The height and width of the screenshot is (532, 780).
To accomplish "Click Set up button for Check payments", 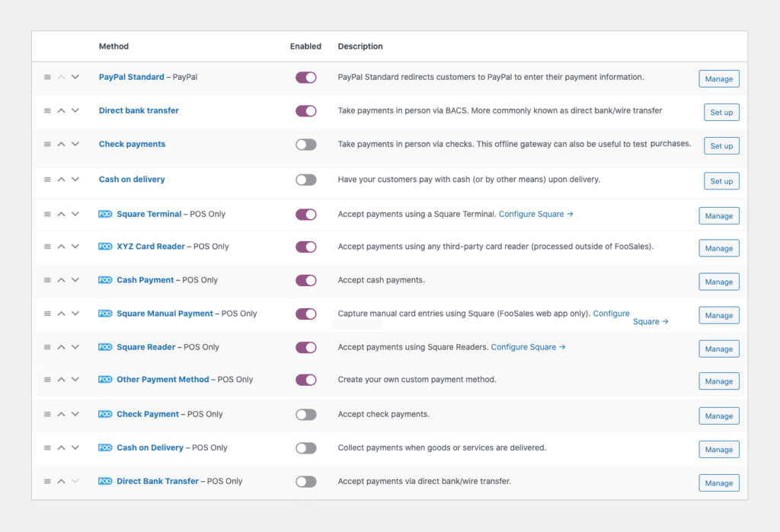I will click(x=721, y=145).
